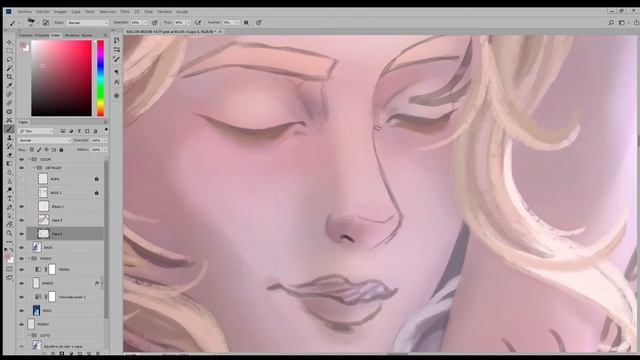Image resolution: width=640 pixels, height=360 pixels.
Task: Hide the selected Capa 6 layer
Action: coord(22,234)
